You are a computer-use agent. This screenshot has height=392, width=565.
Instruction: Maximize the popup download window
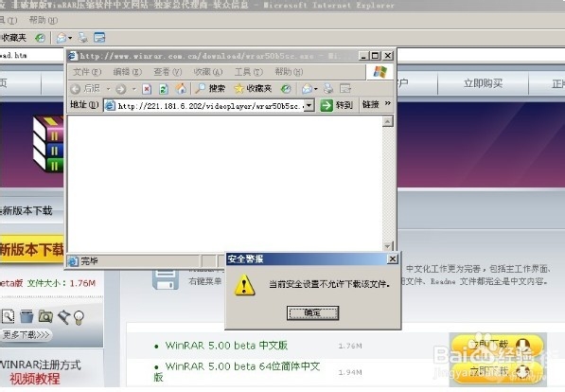pos(375,56)
